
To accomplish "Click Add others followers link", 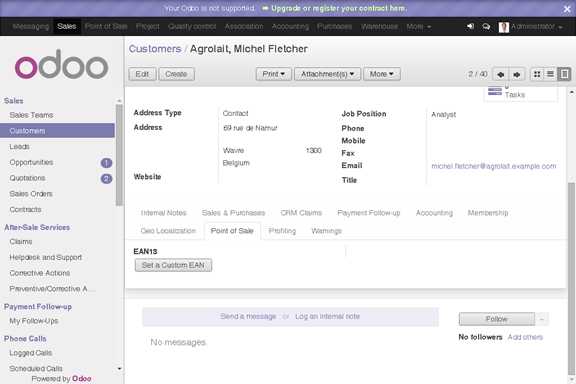I will [525, 337].
